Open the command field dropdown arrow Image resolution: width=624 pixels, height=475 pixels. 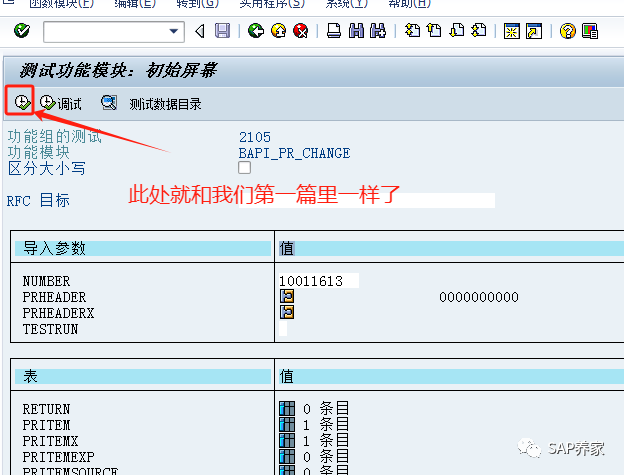coord(174,31)
